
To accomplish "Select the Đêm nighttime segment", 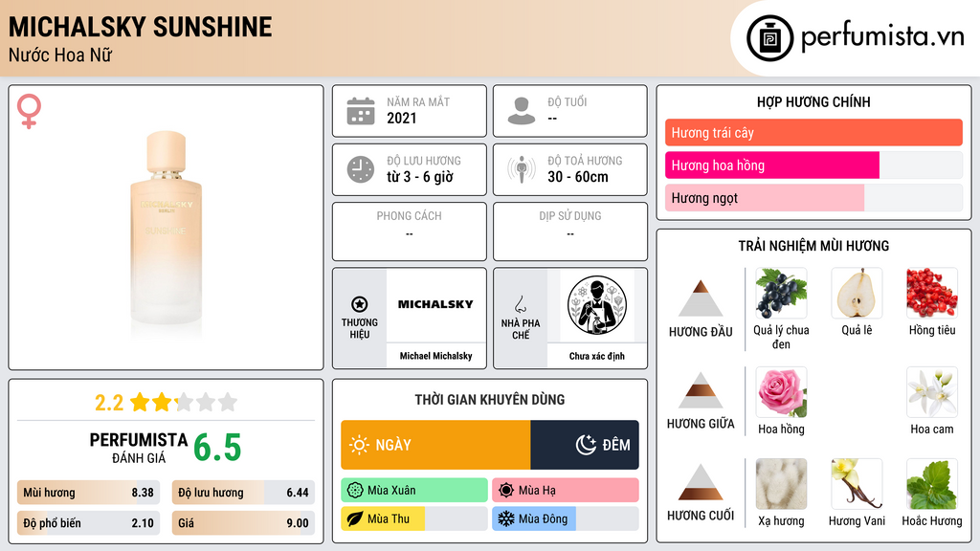I will click(585, 445).
